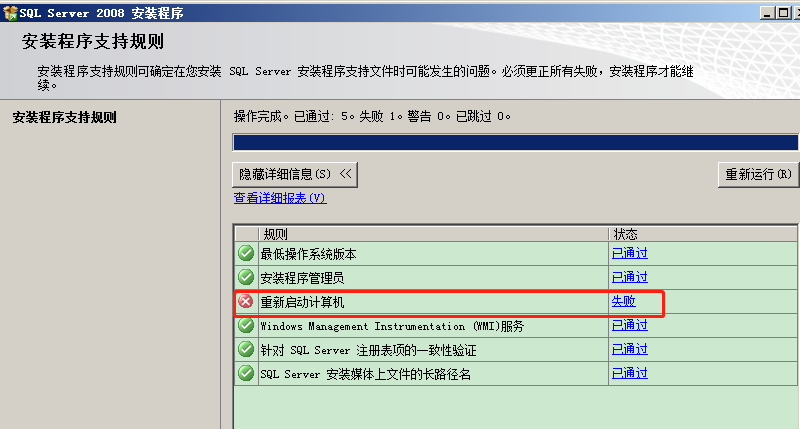Click green check icon for 注册表项的一致性验证
The width and height of the screenshot is (800, 429).
point(246,349)
